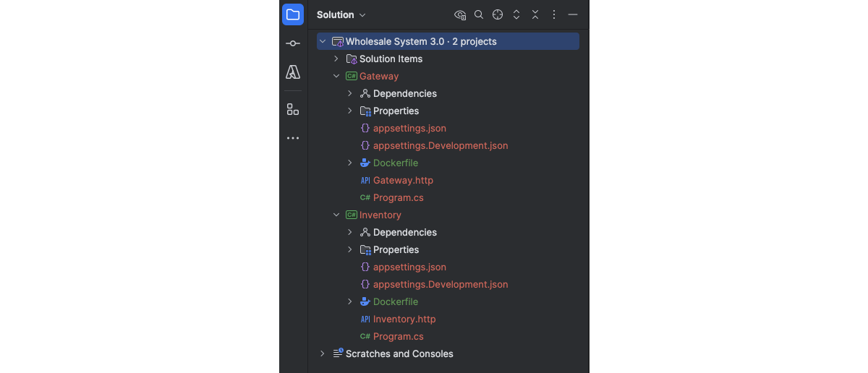
Task: Open the Solution view dropdown
Action: point(341,14)
